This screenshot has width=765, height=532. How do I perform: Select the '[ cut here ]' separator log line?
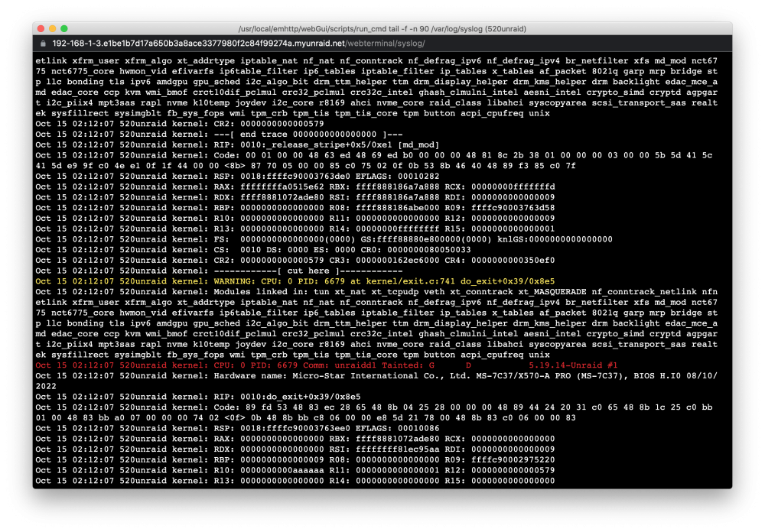[219, 271]
